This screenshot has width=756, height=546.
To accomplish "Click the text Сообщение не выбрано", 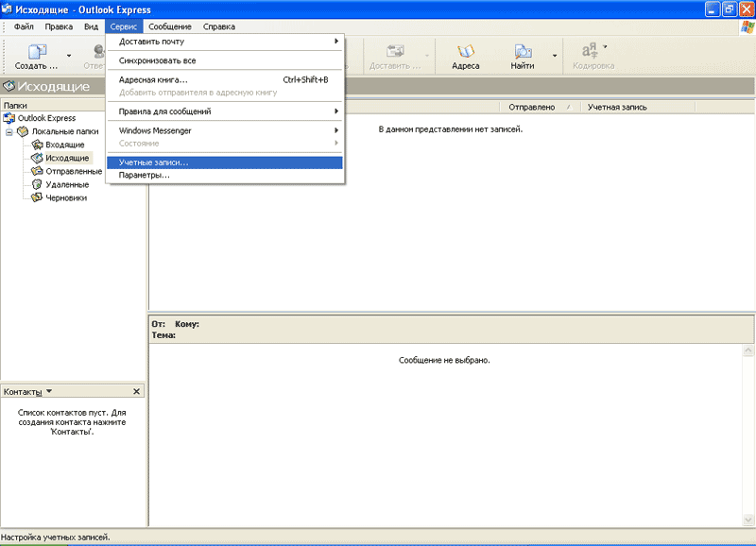I will tap(444, 360).
